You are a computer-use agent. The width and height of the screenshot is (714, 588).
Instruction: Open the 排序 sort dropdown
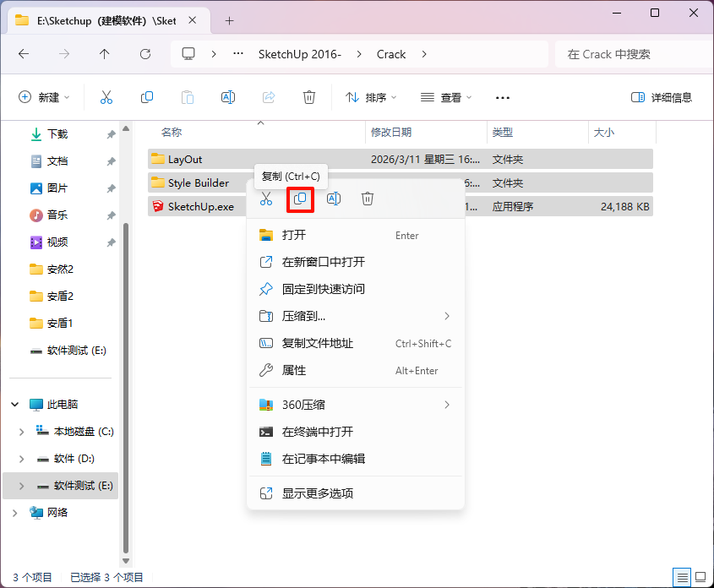[x=371, y=97]
